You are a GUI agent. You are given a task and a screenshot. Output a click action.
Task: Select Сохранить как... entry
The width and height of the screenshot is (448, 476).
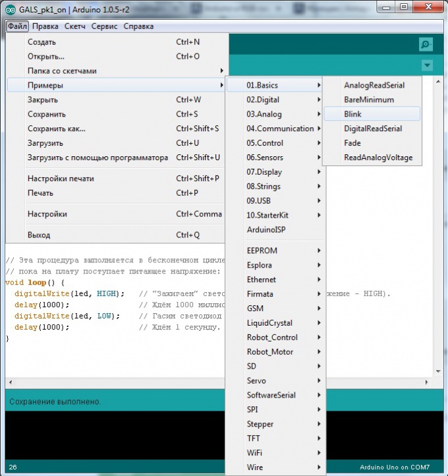click(x=116, y=129)
